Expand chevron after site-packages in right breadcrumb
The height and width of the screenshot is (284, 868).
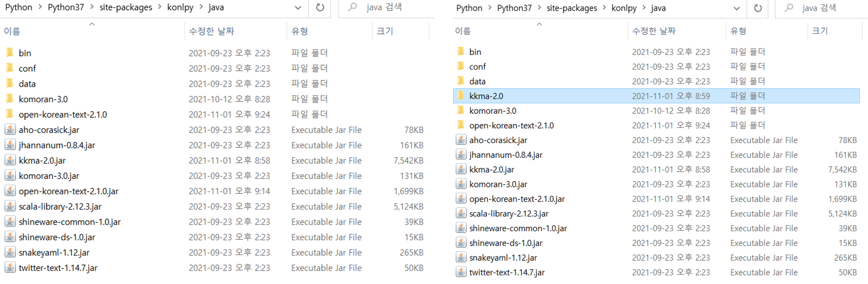(x=605, y=8)
